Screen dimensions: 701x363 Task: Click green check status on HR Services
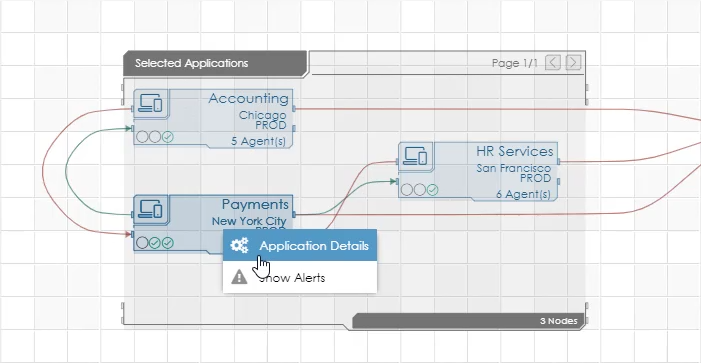432,190
